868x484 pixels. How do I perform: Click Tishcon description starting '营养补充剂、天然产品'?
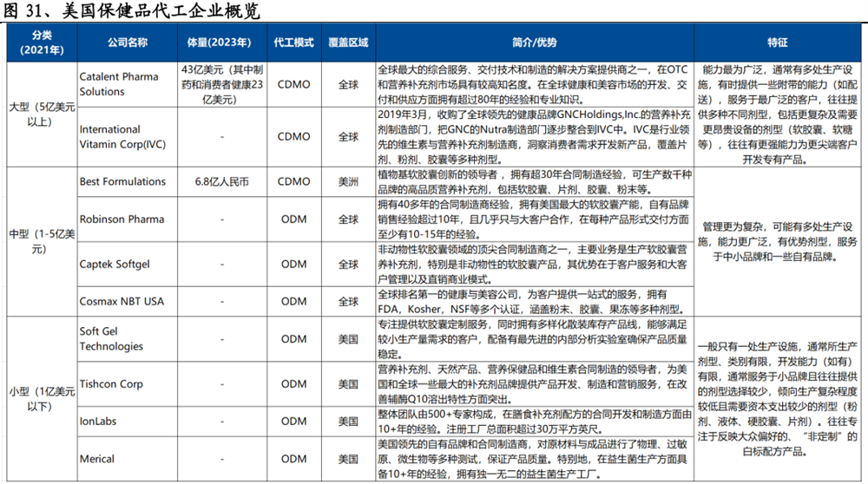pyautogui.click(x=534, y=384)
